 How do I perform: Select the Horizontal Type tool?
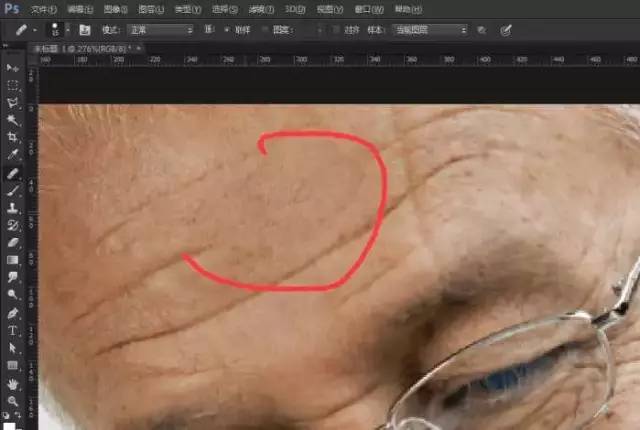point(13,330)
